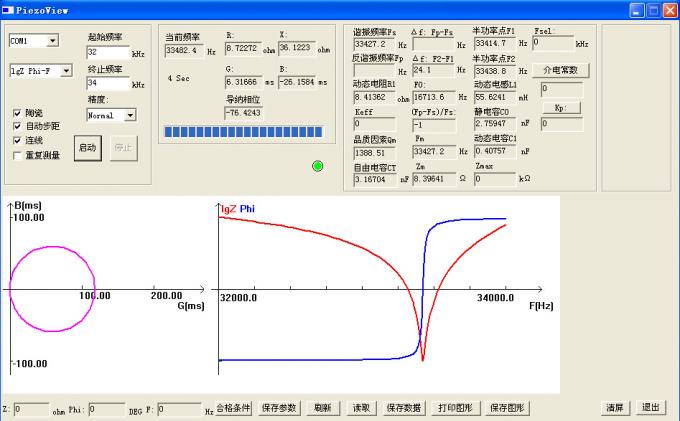Click the Kp: button
This screenshot has height=421, width=680.
coord(561,108)
